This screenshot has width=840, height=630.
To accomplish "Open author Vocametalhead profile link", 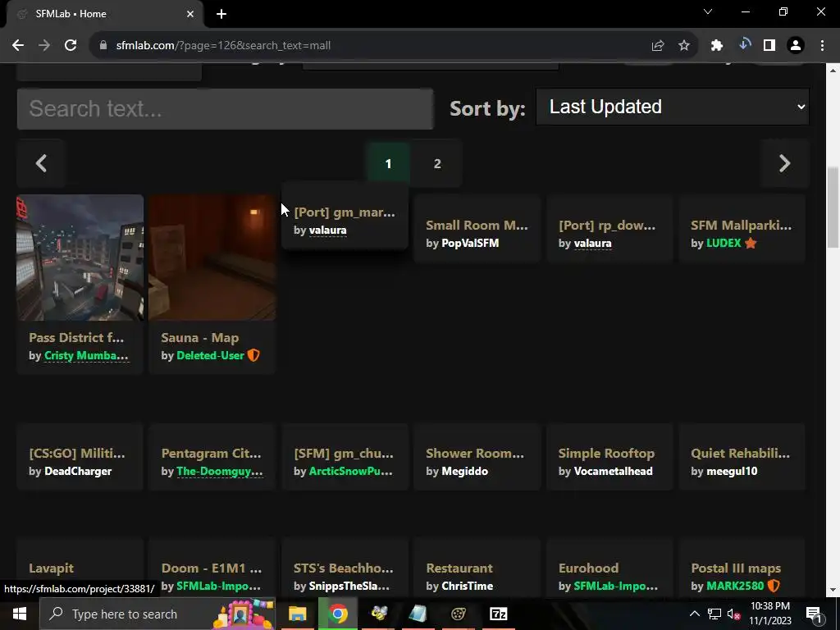I will pos(613,472).
